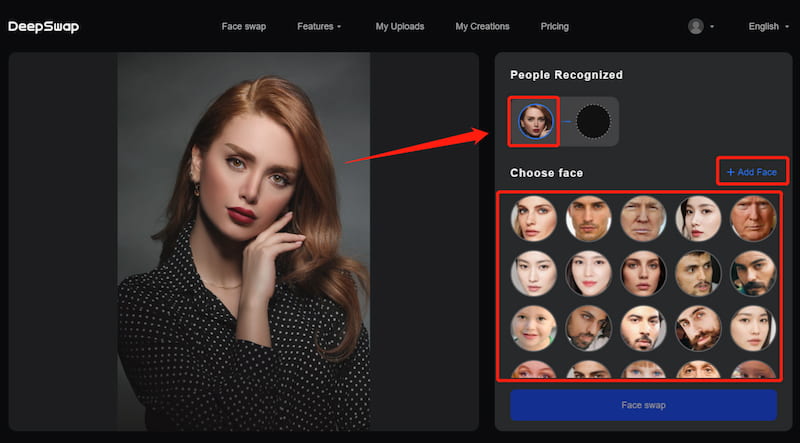Screen dimensions: 800x443
Task: Select the recognized face in People Recognized
Action: point(535,121)
